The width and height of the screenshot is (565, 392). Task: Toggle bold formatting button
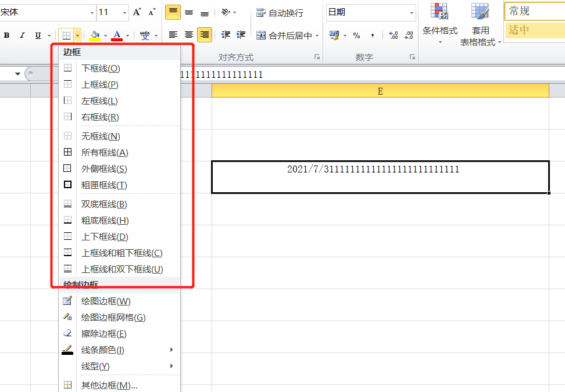[7, 35]
